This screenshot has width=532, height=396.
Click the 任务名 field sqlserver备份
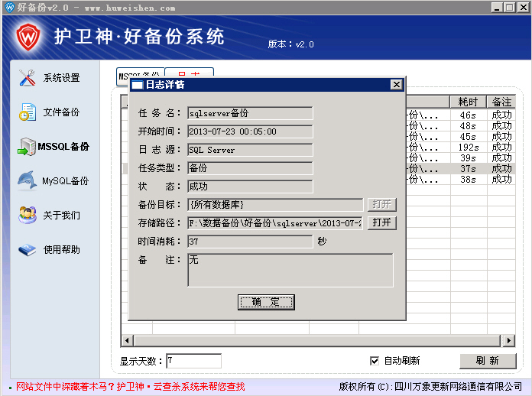tap(250, 113)
